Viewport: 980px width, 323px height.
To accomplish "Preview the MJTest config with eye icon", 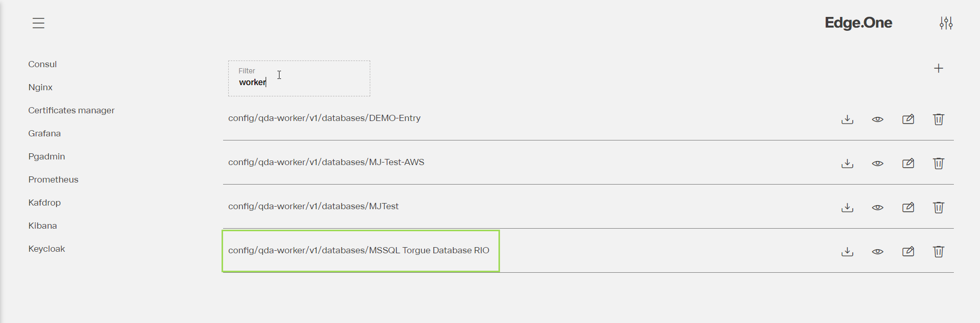I will coord(877,208).
